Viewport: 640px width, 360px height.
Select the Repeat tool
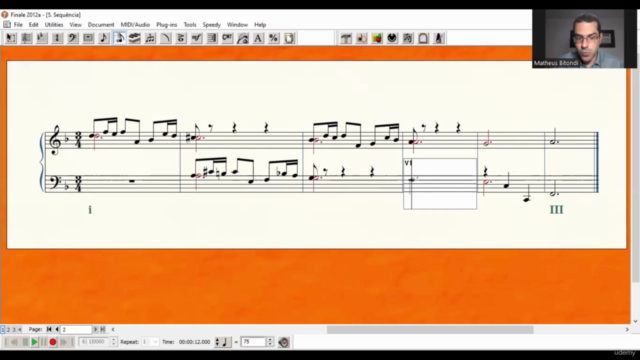coord(212,38)
